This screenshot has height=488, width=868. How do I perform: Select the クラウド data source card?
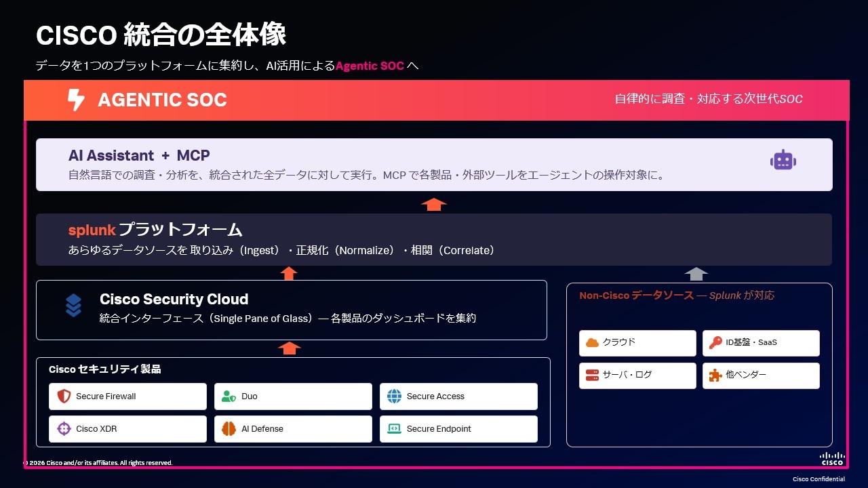[x=637, y=343]
